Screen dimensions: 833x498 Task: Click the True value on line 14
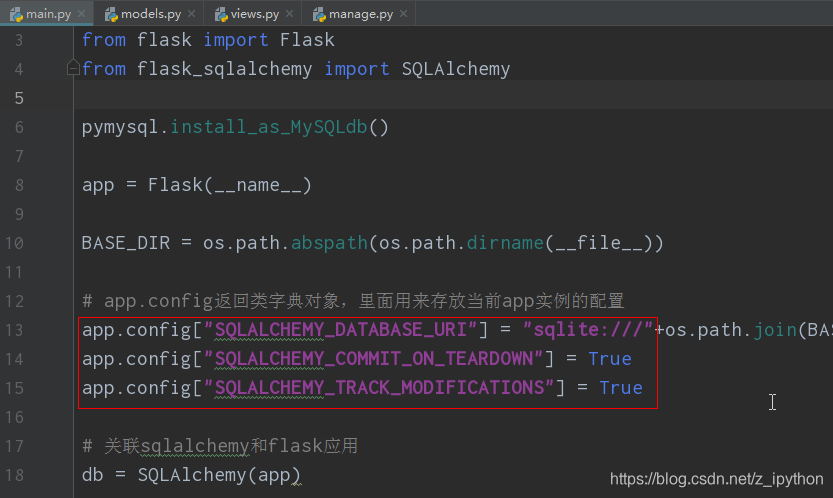click(610, 359)
